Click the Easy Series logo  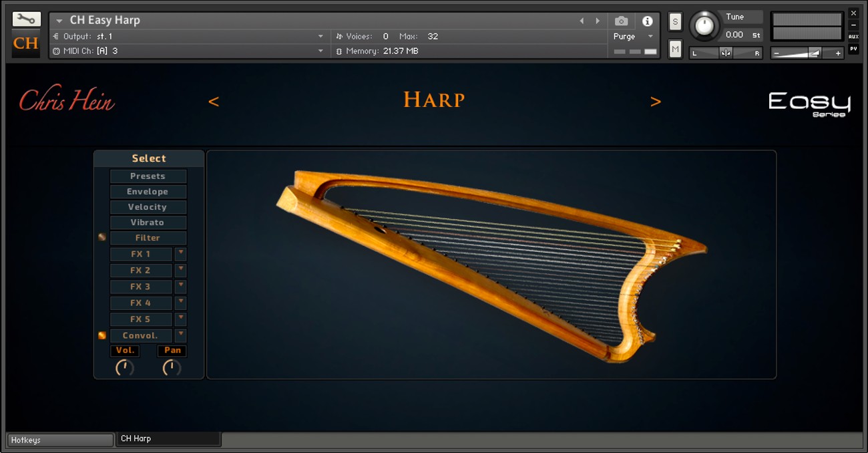(809, 104)
